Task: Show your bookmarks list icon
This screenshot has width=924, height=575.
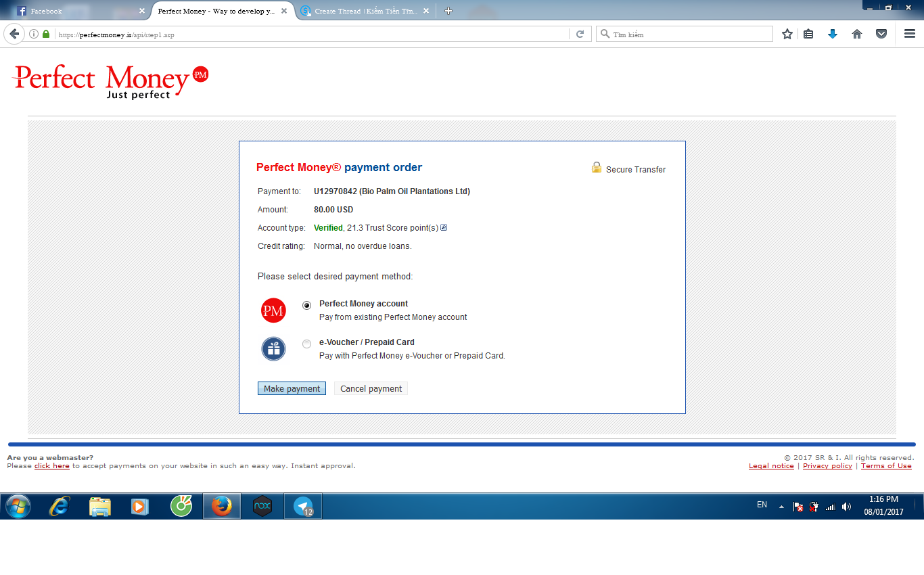Action: pyautogui.click(x=808, y=34)
